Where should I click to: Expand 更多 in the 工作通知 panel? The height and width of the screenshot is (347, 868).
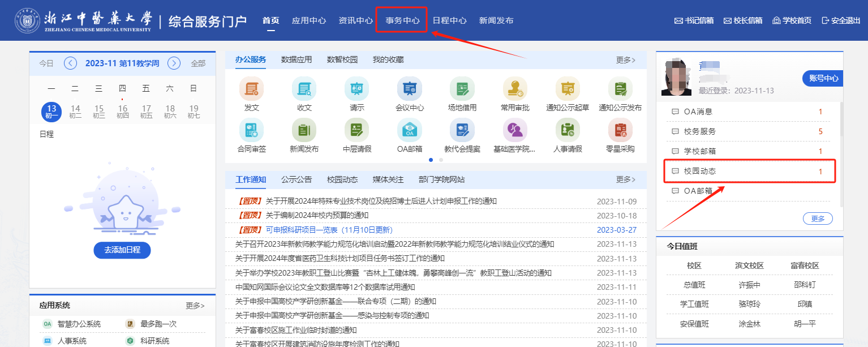coord(625,179)
